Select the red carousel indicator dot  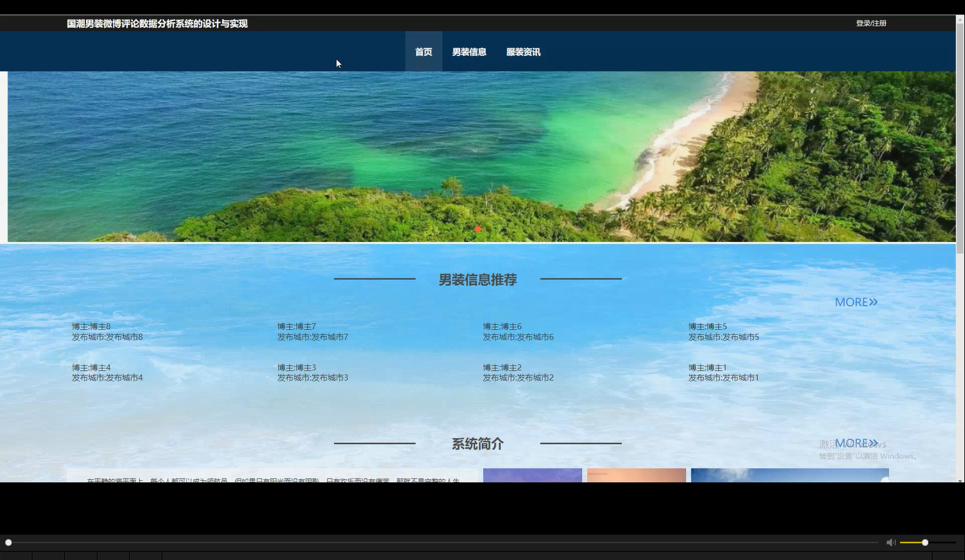478,228
